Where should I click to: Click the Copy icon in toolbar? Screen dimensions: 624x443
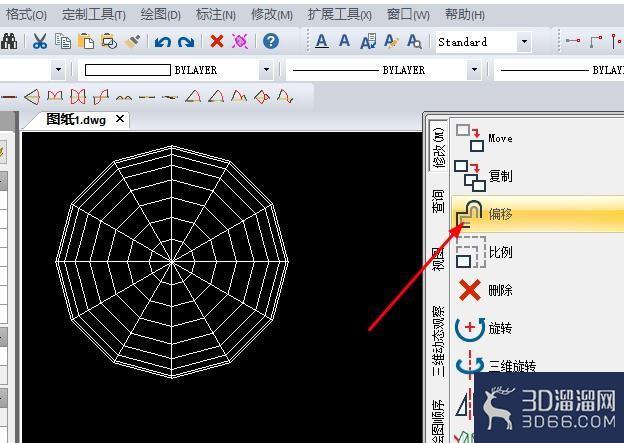(x=63, y=41)
